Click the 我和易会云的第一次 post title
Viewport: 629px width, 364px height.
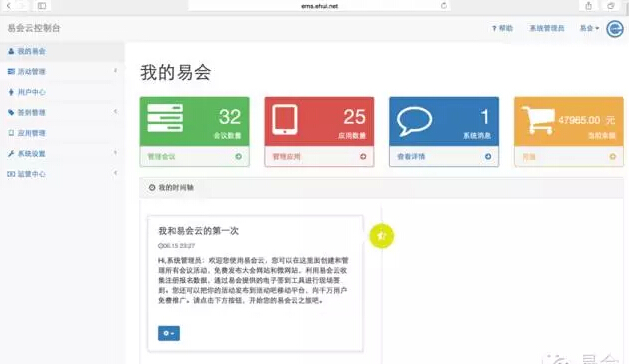click(x=198, y=231)
